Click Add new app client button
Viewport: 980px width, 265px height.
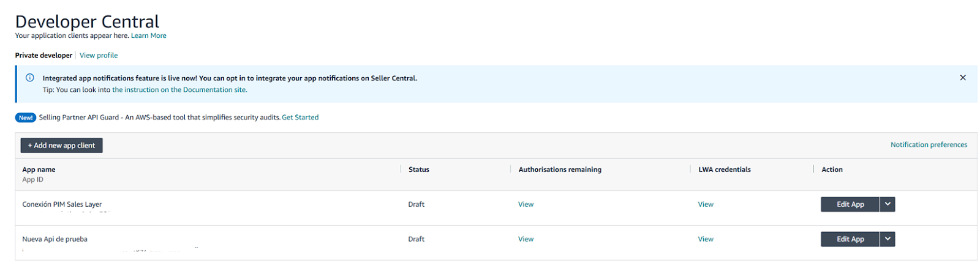pyautogui.click(x=61, y=146)
